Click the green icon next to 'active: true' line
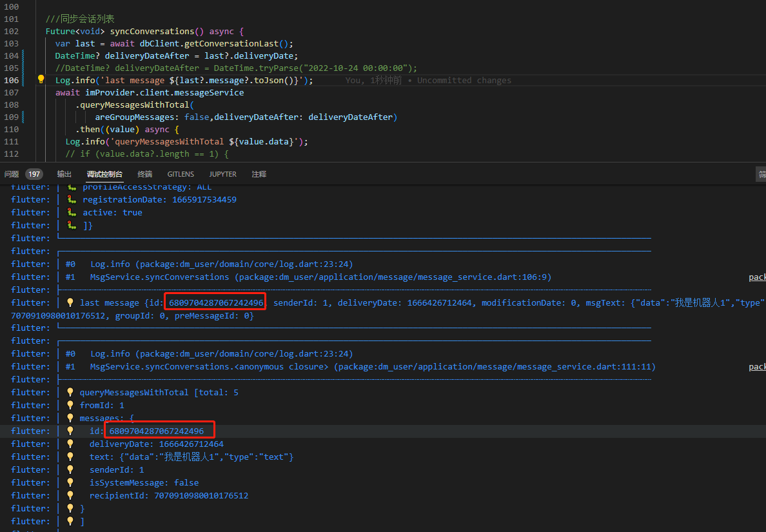The width and height of the screenshot is (766, 532). tap(71, 212)
